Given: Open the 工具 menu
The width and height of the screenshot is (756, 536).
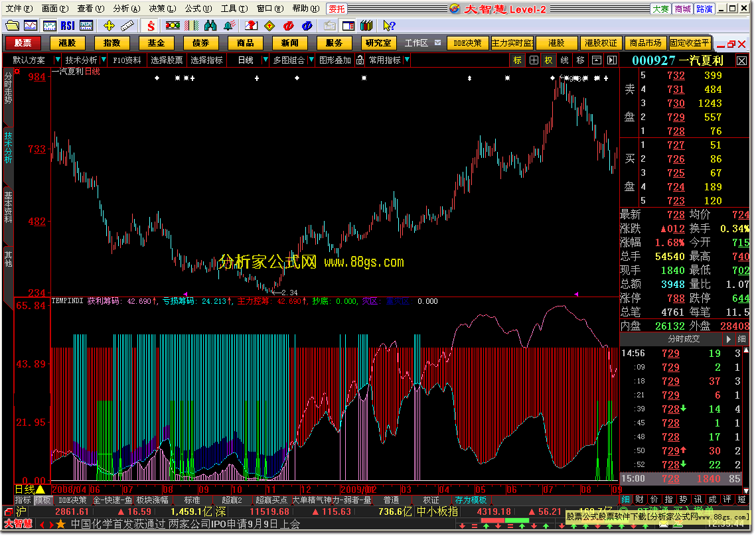Looking at the screenshot, I should [x=234, y=9].
